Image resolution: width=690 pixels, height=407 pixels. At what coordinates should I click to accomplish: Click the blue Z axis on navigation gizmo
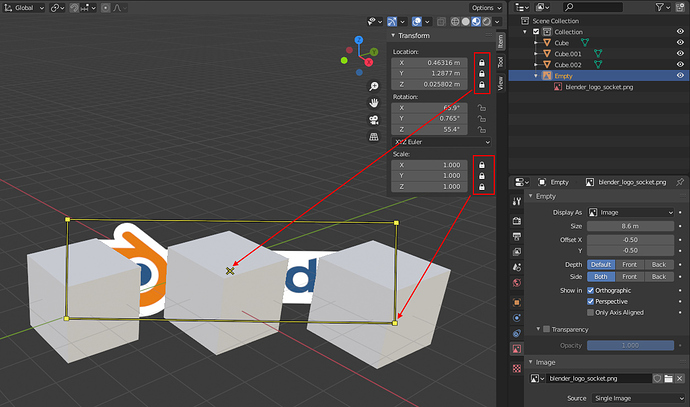point(359,40)
